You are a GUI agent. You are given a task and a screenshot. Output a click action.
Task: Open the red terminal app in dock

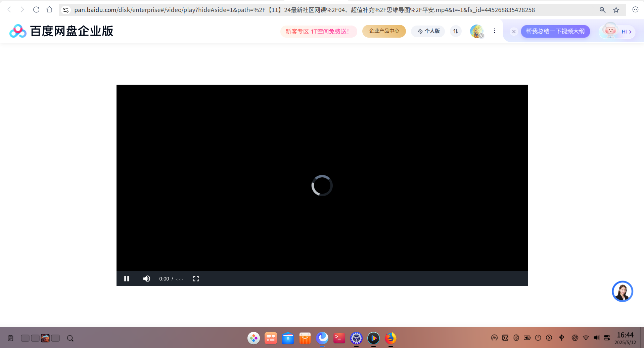click(x=339, y=338)
